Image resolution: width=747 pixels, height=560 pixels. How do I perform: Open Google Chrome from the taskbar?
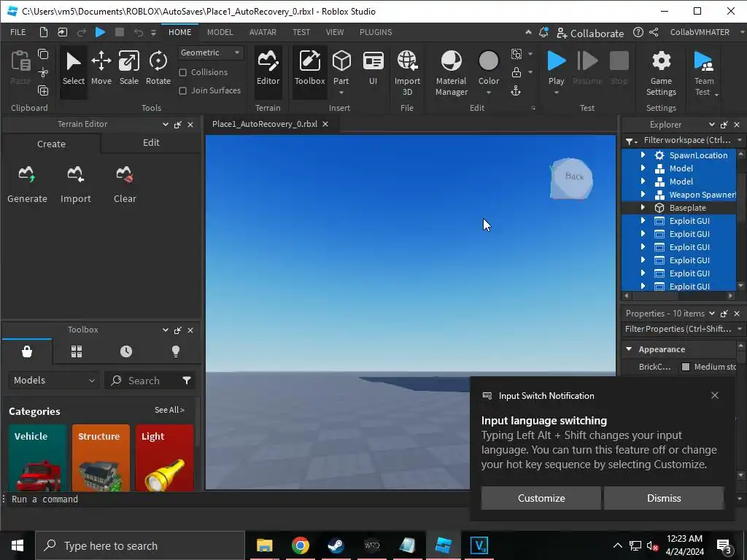pos(300,545)
